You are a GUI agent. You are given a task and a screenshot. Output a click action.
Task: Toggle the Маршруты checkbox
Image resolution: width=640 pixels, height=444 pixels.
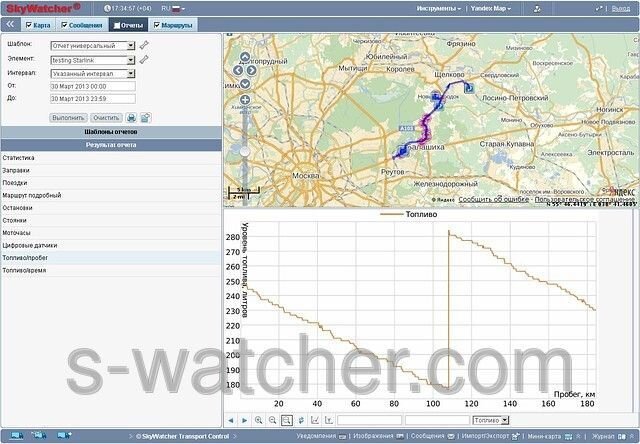[x=156, y=24]
